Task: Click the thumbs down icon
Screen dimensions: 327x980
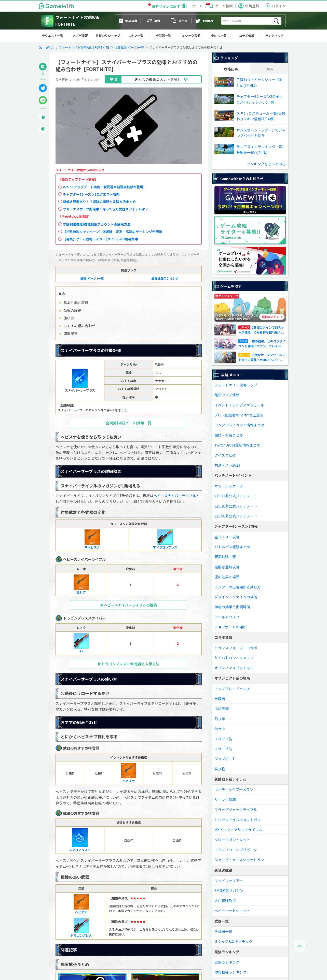Action: pyautogui.click(x=43, y=129)
